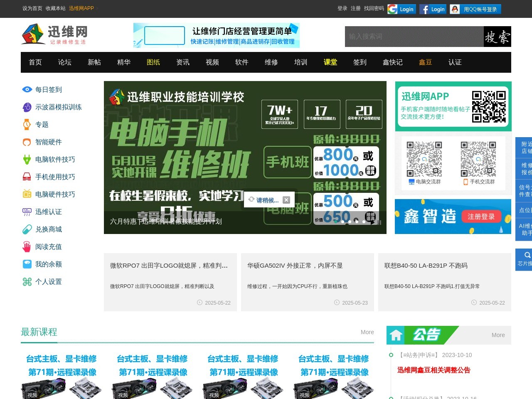Click the house icon beside 公告
The image size is (532, 399).
396,335
